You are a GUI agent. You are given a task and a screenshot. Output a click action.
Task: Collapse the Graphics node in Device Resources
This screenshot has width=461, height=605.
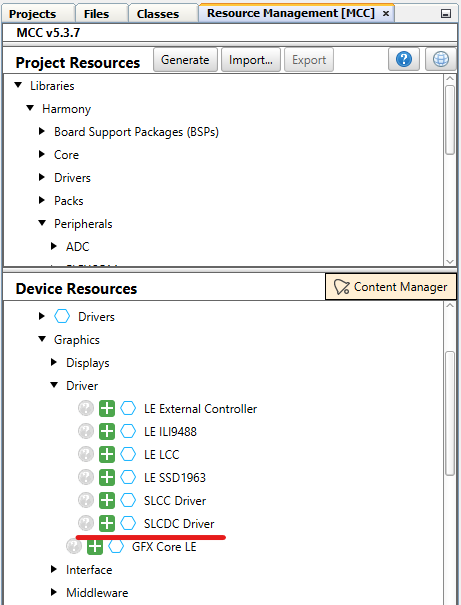(x=42, y=340)
